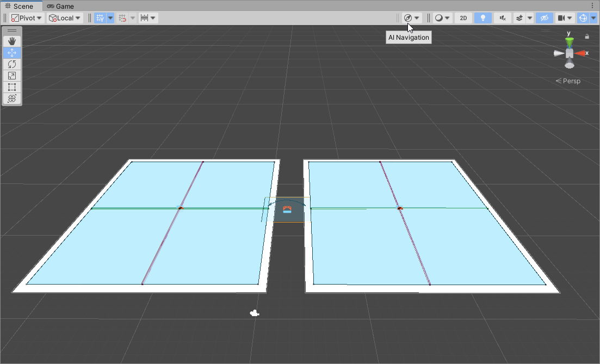Toggle scene audio mute button
Viewport: 600px width, 364px height.
502,18
